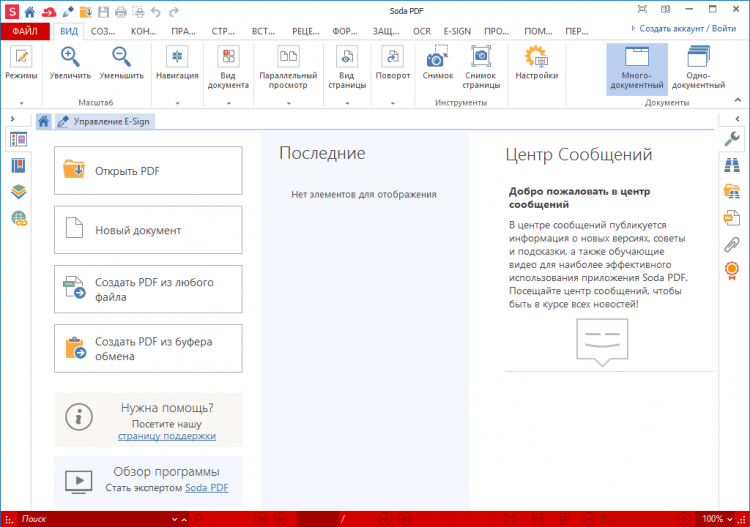Click the Save diskette icon
Screen dimensions: 750x527
[x=103, y=11]
